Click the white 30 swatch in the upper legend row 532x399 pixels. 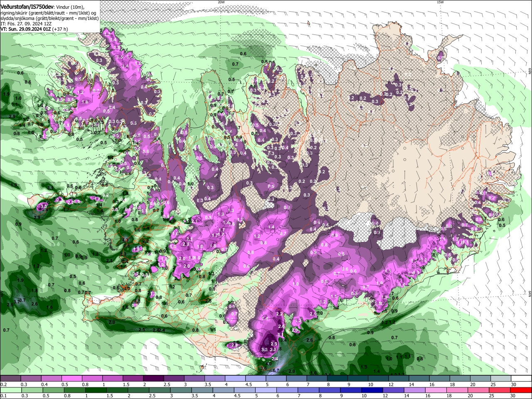pos(521,379)
